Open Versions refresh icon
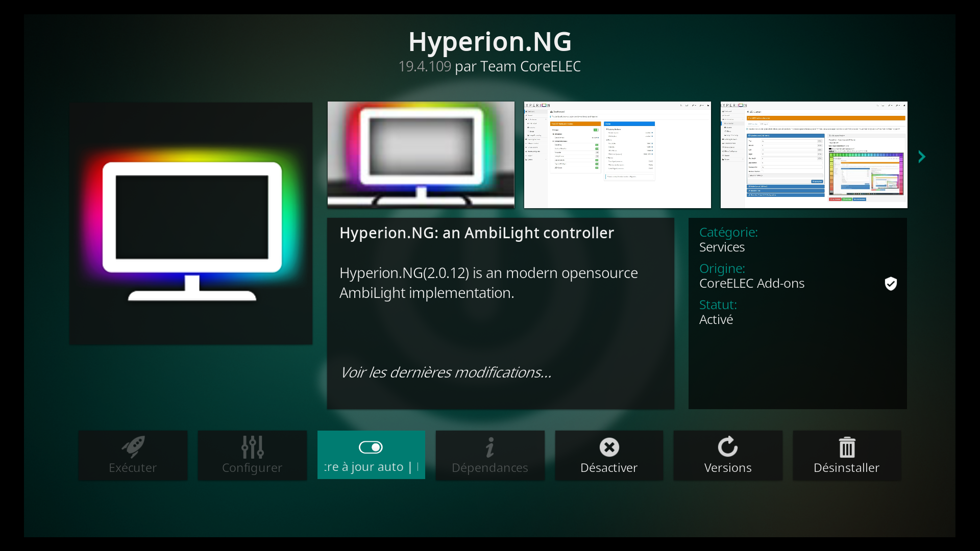Screen dimensions: 980x551 728,446
